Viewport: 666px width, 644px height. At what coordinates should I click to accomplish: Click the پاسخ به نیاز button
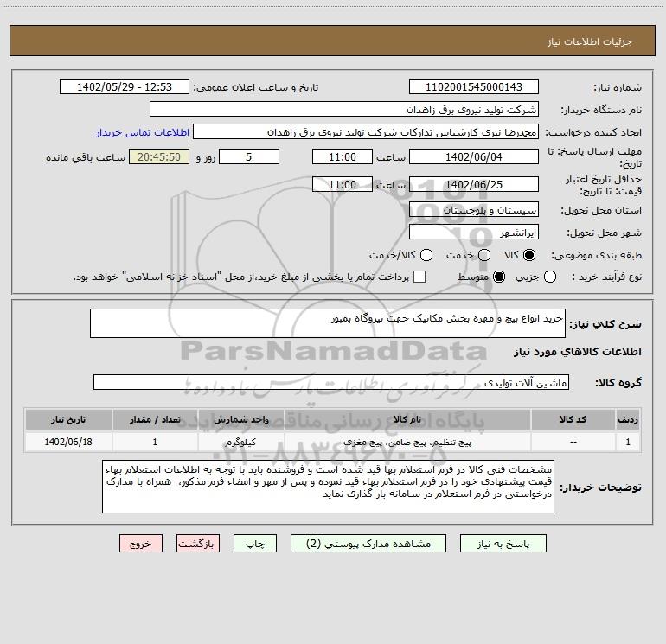pyautogui.click(x=503, y=544)
